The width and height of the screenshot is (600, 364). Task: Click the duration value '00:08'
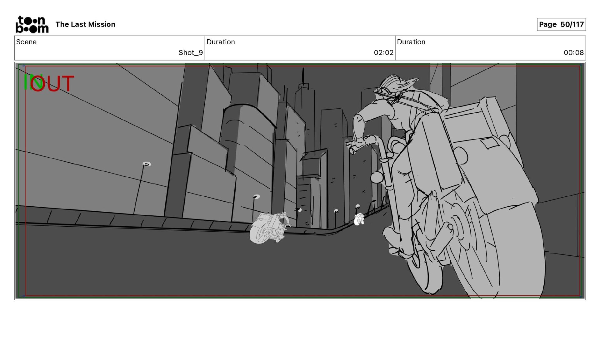[x=573, y=52]
